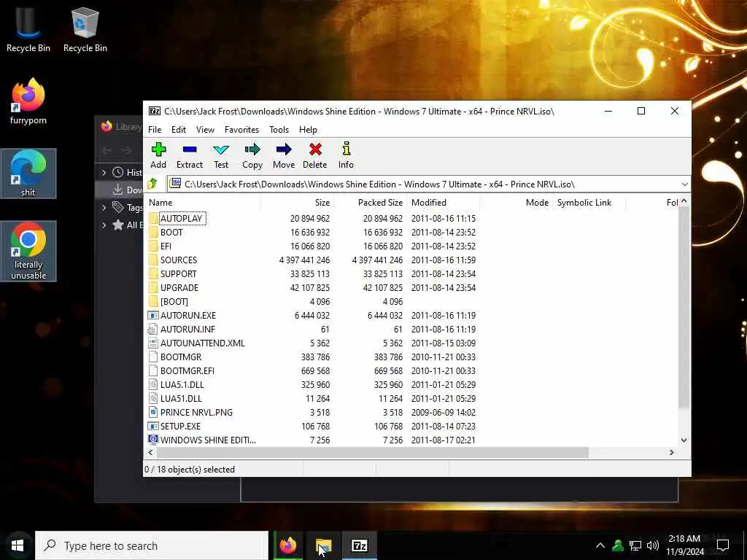Select the AUTORUN.INF file icon

click(153, 329)
